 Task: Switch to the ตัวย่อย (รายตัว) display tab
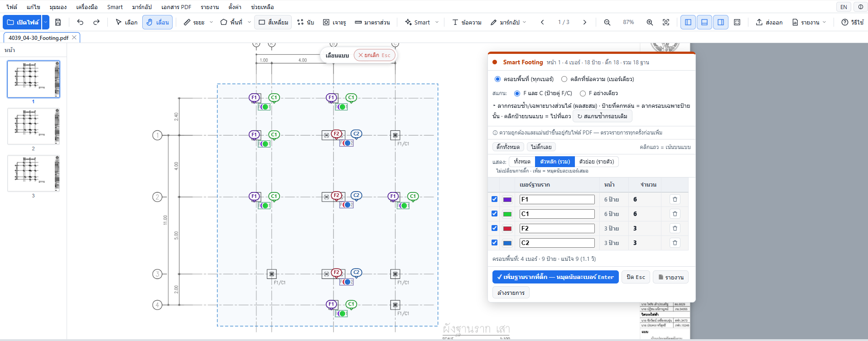(597, 162)
